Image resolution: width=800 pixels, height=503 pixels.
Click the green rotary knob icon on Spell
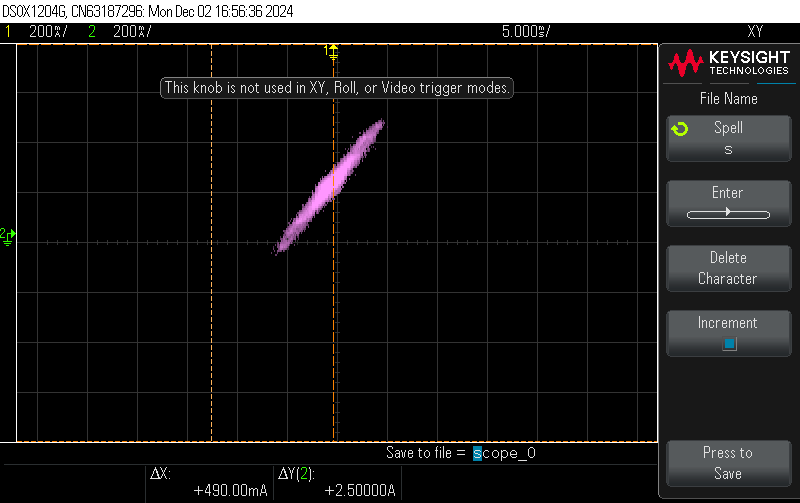pyautogui.click(x=680, y=129)
